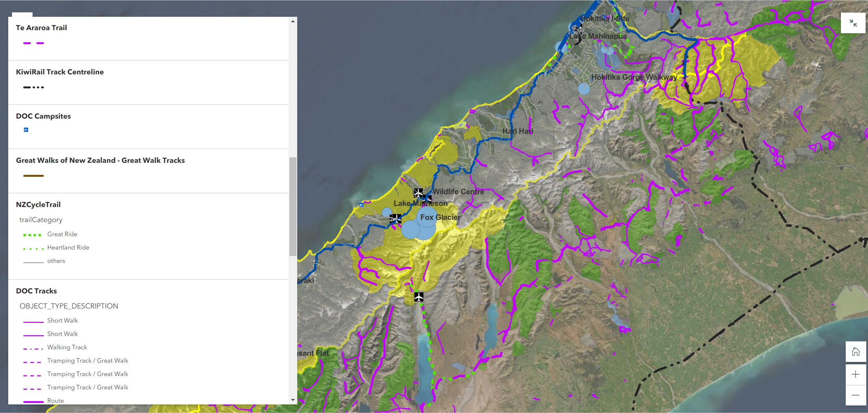
Task: Click the legend panel scrollbar thumb
Action: point(293,207)
